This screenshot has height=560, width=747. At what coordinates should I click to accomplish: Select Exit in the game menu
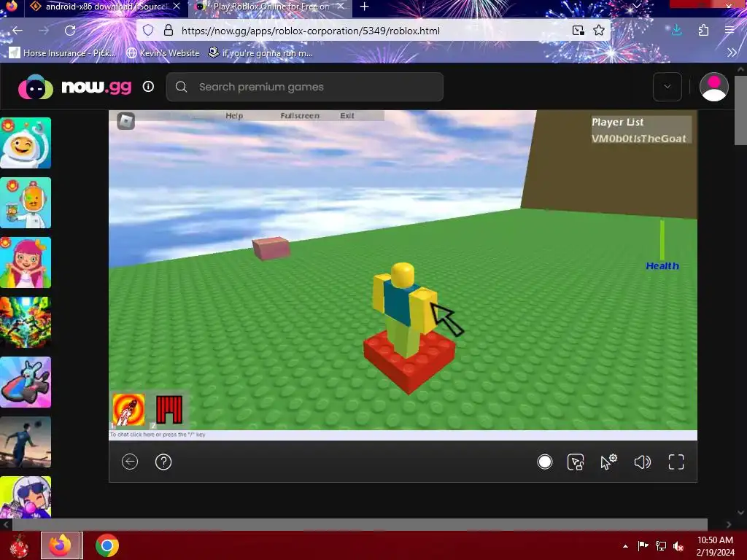click(347, 116)
